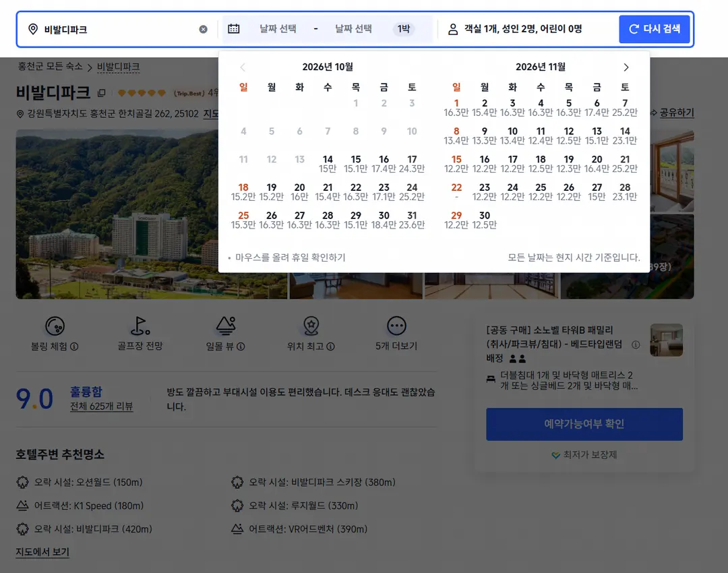The width and height of the screenshot is (728, 573).
Task: Click the check-out 날짜 선택 field
Action: (353, 29)
